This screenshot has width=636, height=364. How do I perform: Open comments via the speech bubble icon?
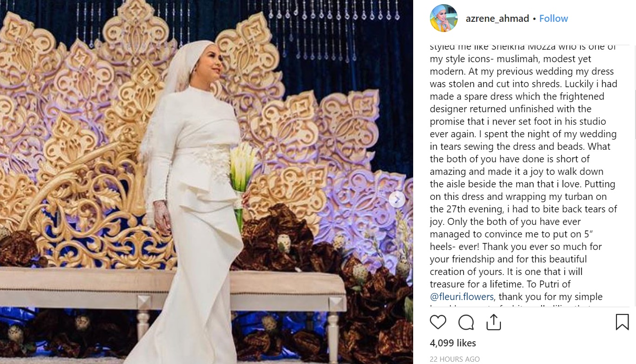click(x=466, y=322)
